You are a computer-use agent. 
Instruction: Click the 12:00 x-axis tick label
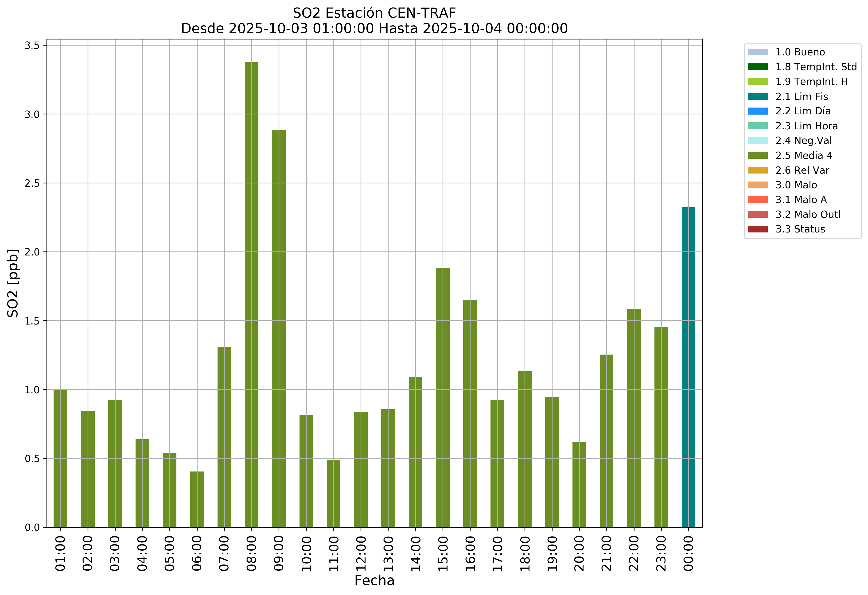point(361,553)
